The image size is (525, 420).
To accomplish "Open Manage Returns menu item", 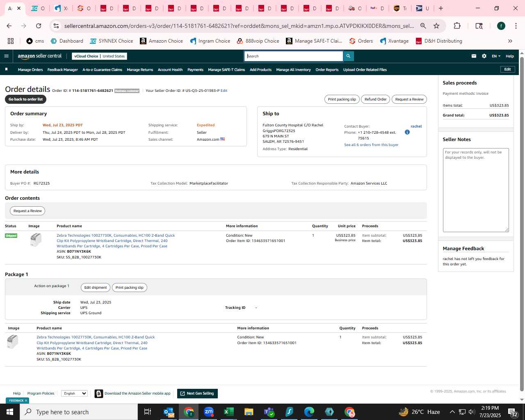I will 140,70.
